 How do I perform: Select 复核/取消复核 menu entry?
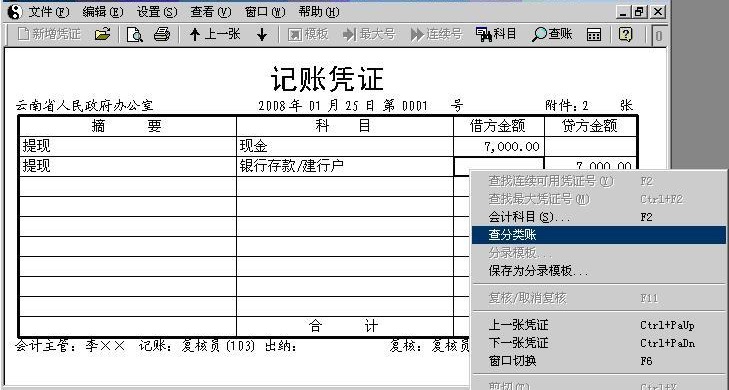pyautogui.click(x=599, y=298)
